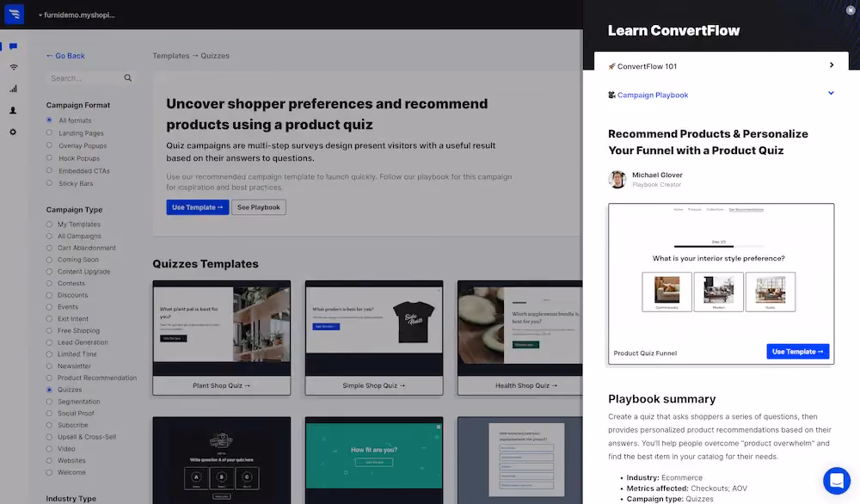
Task: Click the Go Back link
Action: 65,55
